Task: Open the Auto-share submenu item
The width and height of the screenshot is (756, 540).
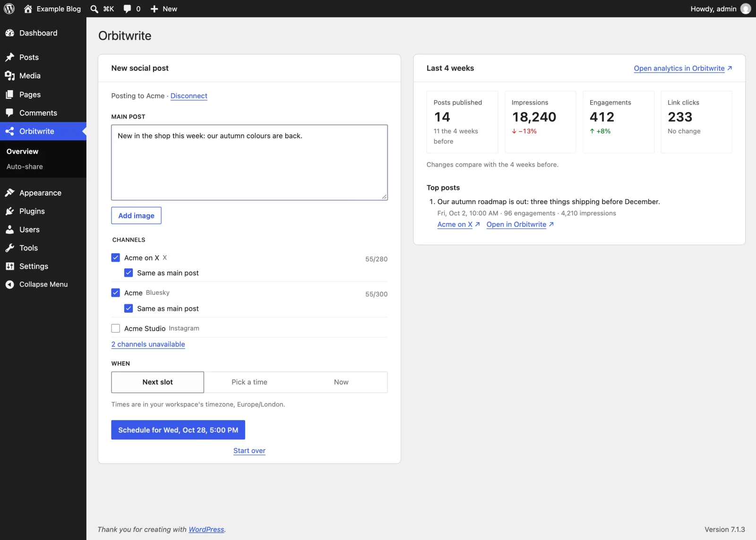Action: pos(25,167)
